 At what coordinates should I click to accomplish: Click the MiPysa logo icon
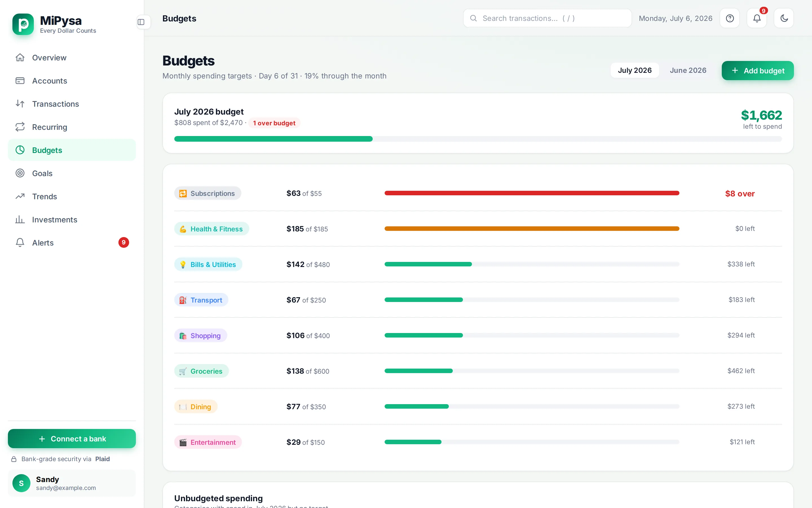coord(23,24)
